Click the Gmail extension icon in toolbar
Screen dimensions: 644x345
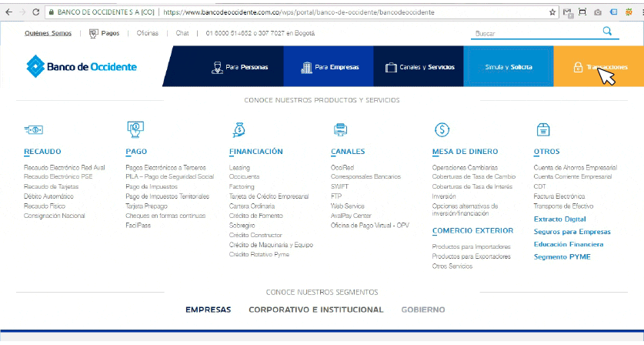click(568, 12)
